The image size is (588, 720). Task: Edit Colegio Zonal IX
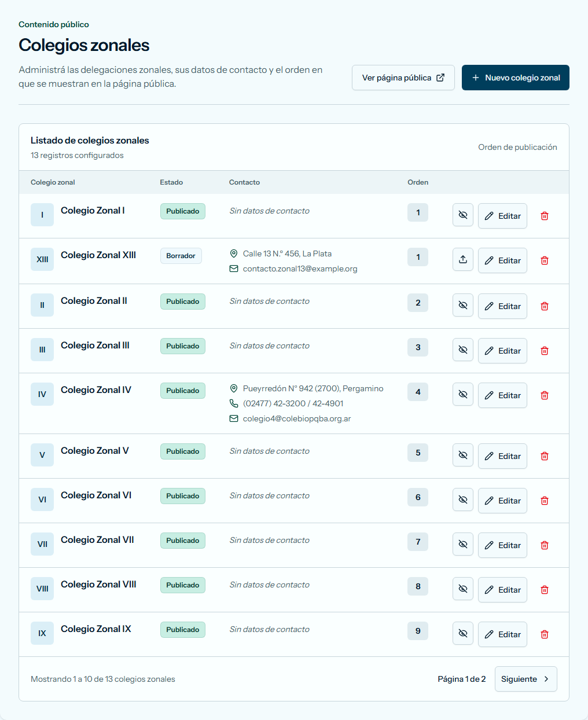pyautogui.click(x=502, y=634)
